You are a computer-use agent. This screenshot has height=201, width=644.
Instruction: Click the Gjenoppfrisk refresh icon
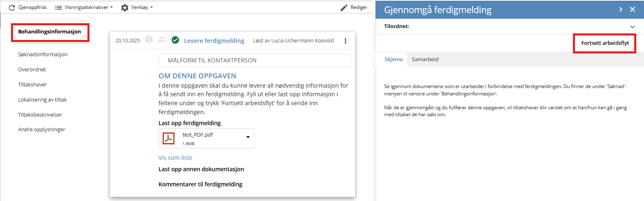12,7
